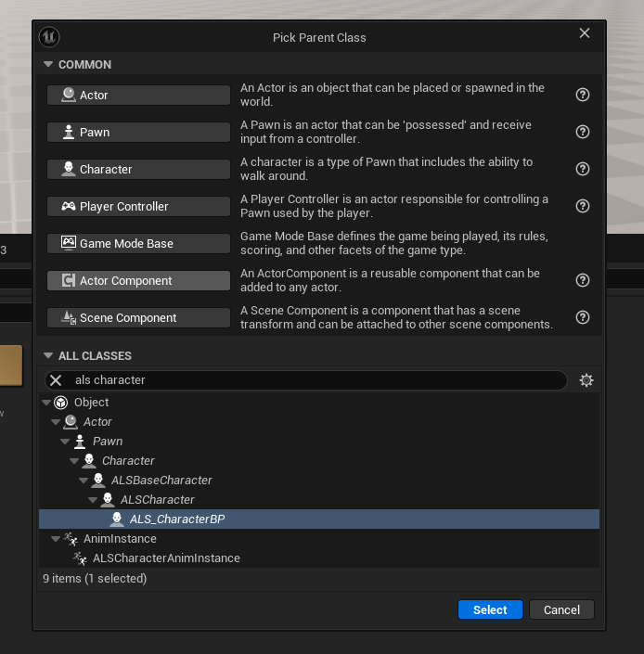
Task: Open help for Player Controller class
Action: [582, 206]
